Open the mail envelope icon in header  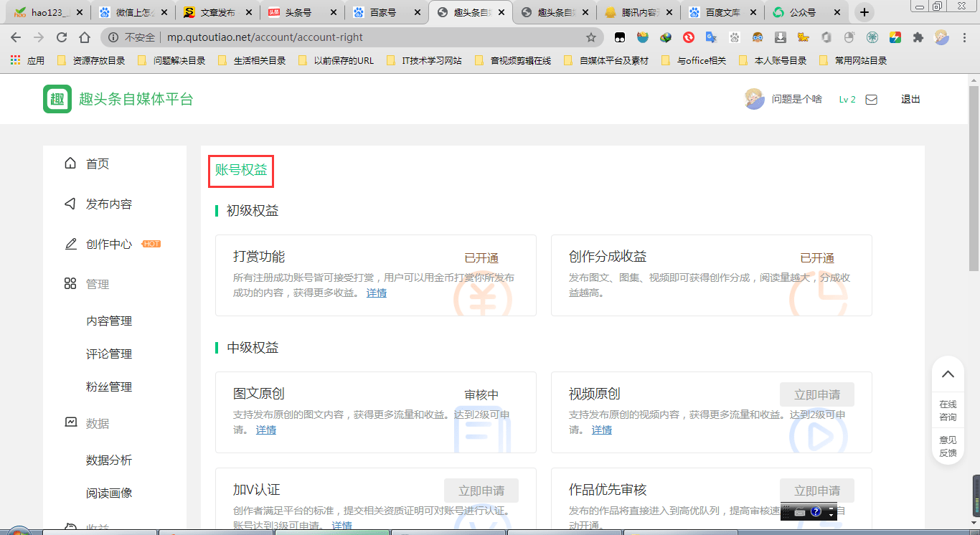tap(871, 100)
